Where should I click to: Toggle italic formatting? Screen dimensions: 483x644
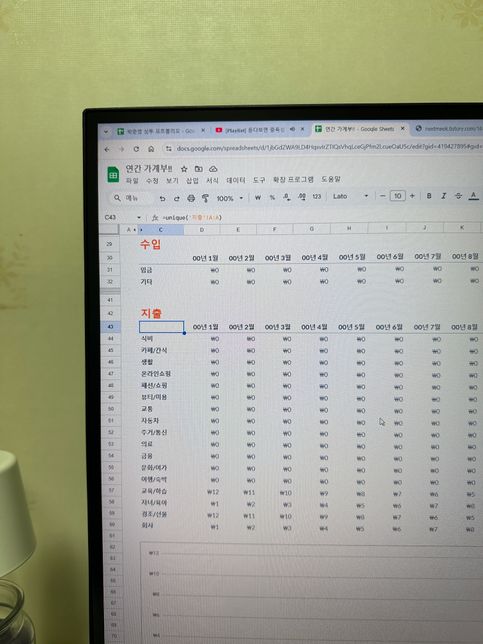pyautogui.click(x=444, y=196)
